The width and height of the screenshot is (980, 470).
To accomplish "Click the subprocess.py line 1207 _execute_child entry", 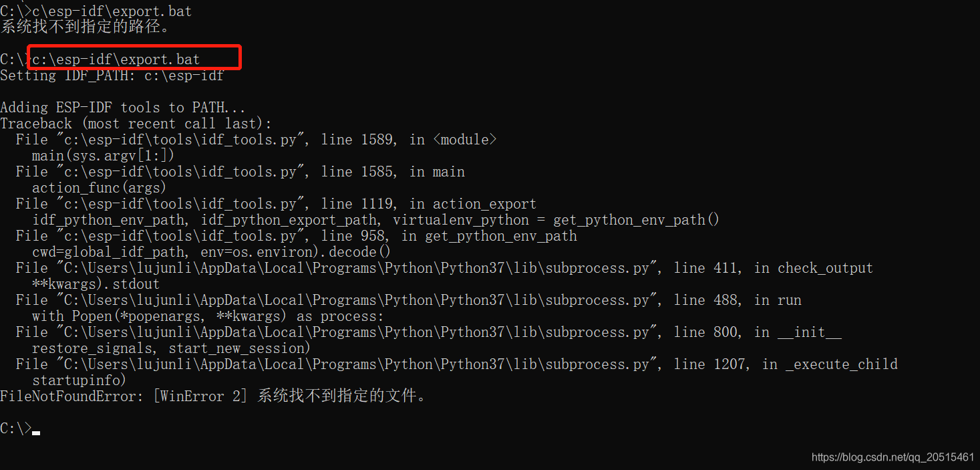I will click(x=457, y=364).
